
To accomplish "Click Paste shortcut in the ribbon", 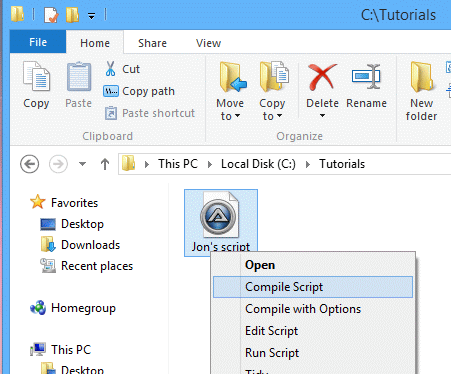I will tap(149, 113).
